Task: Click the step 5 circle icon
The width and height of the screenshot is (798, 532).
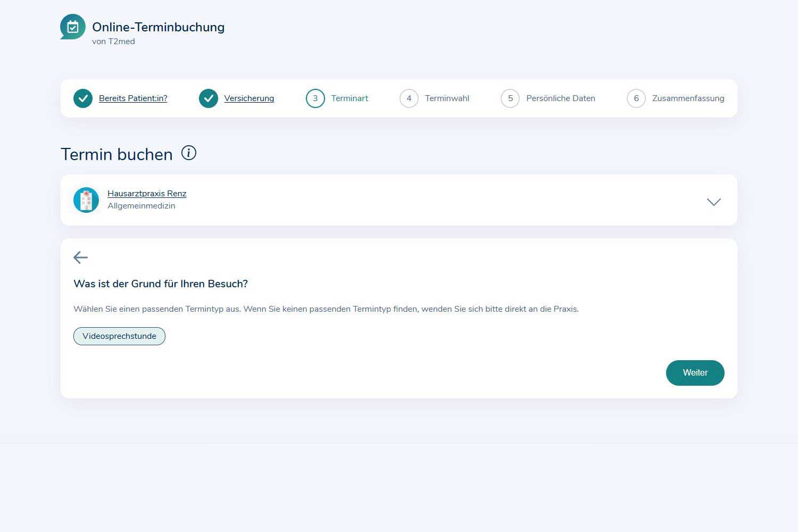Action: (x=510, y=98)
